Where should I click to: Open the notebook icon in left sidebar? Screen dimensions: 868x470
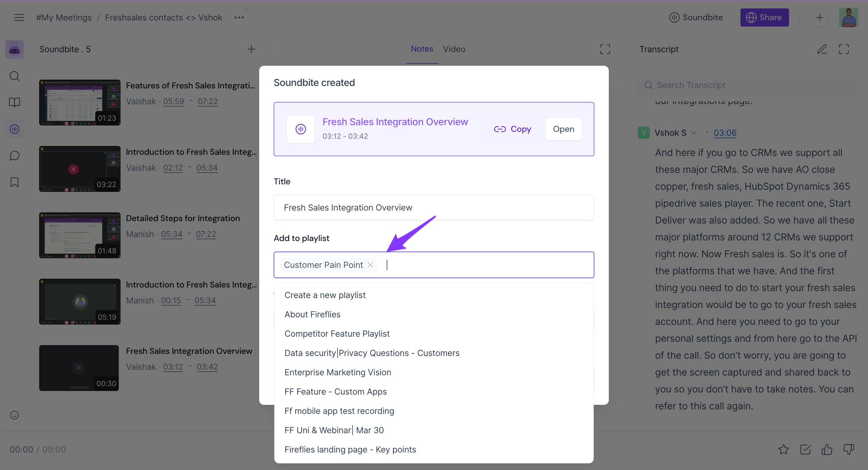click(14, 103)
